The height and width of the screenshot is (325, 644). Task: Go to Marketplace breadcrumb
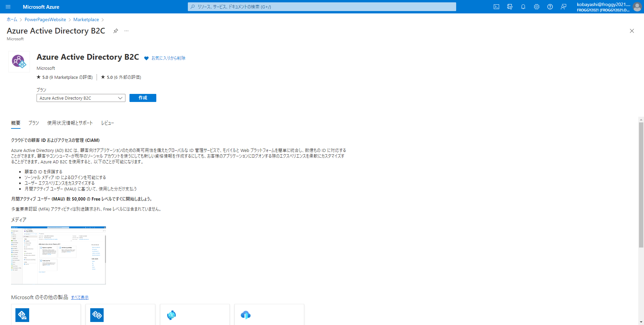pyautogui.click(x=86, y=19)
